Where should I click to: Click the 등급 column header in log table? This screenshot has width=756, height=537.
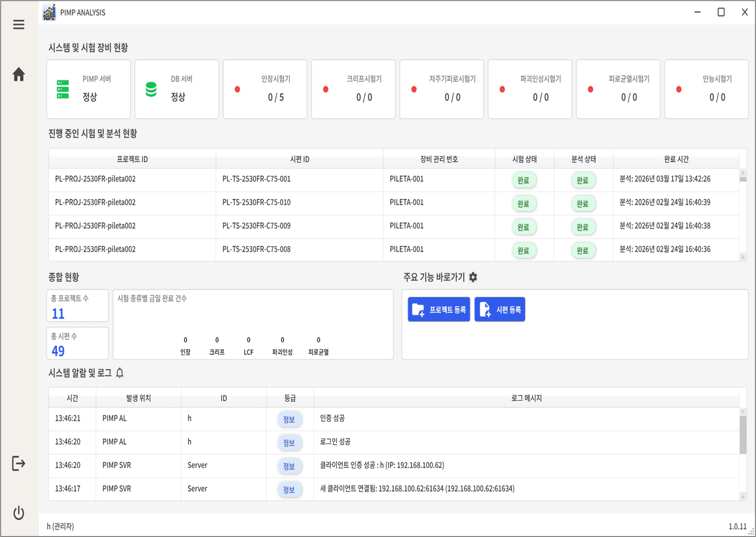[290, 398]
